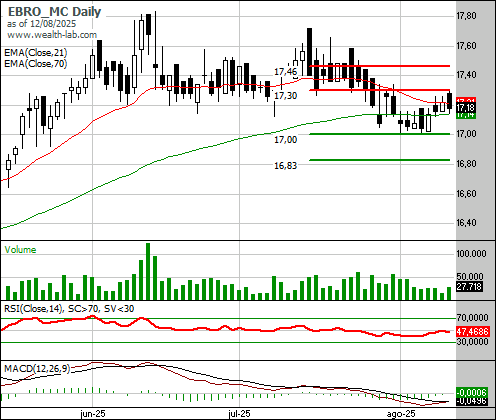
Task: Click the 70,0000 RSI overbought axis label
Action: 472,318
